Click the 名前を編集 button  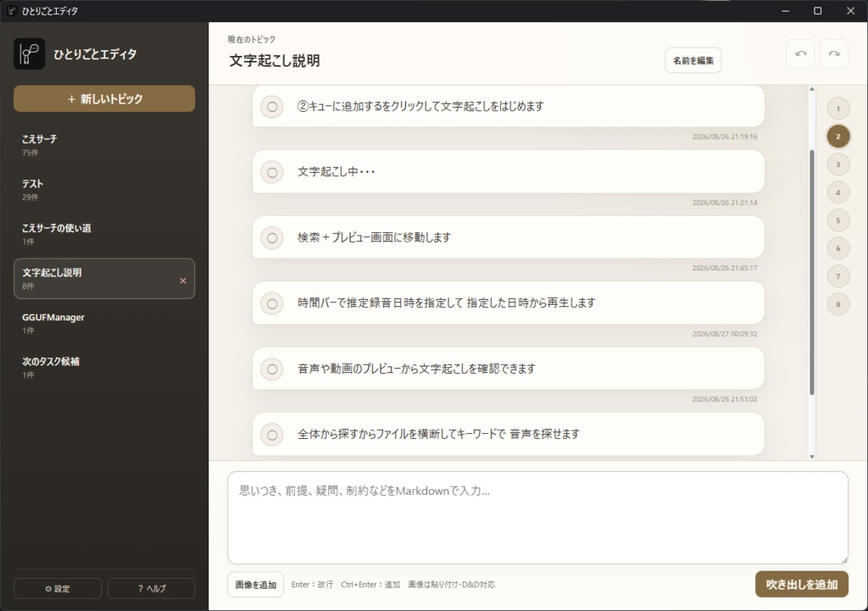693,60
